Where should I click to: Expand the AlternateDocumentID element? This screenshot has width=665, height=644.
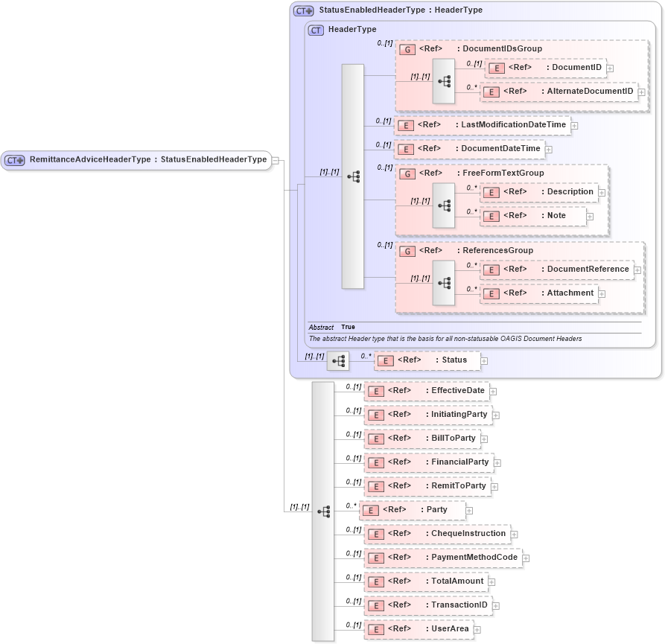pos(641,92)
